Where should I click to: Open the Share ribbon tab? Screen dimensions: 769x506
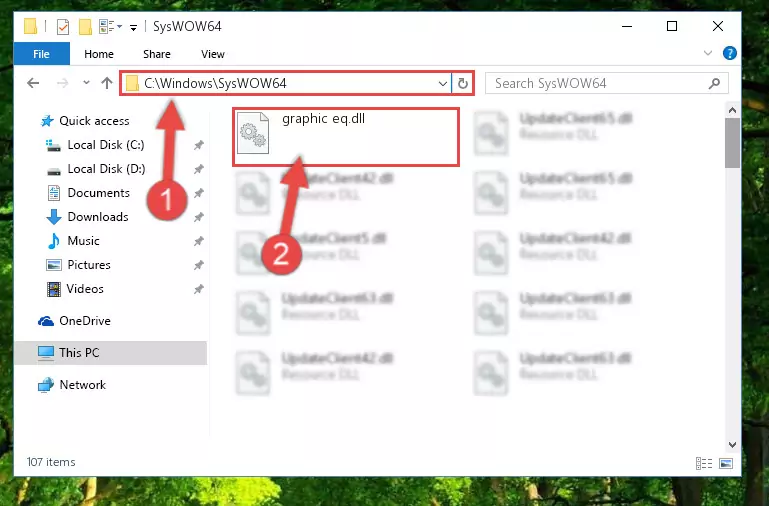(157, 54)
